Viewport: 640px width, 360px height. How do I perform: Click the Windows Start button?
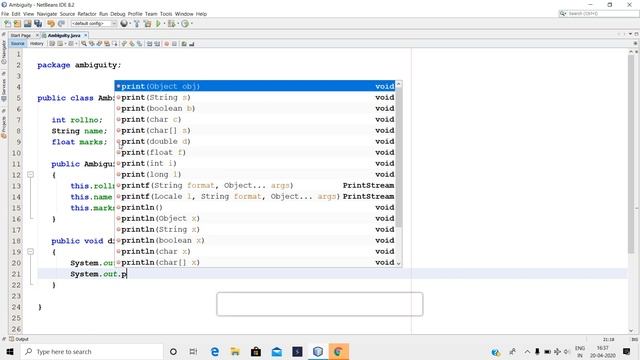(x=10, y=351)
